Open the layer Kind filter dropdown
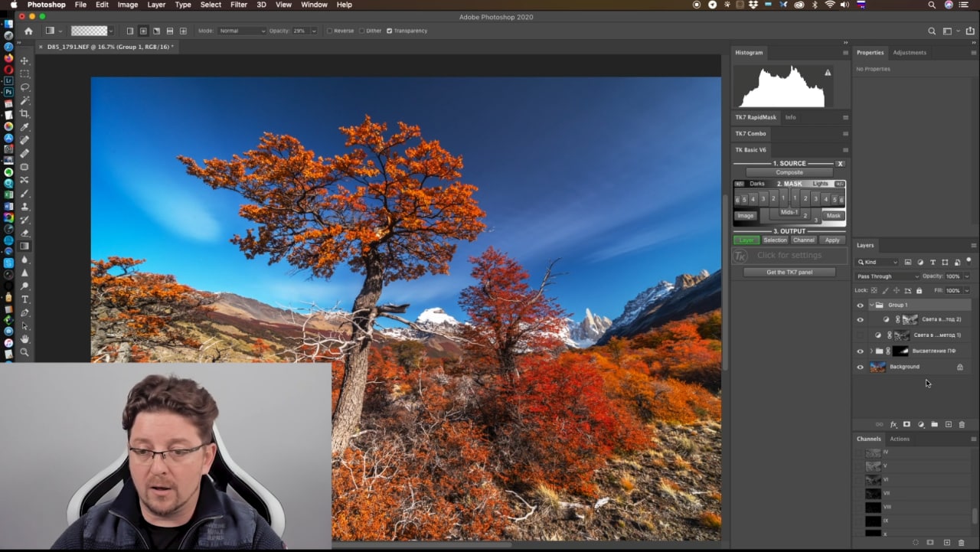This screenshot has width=980, height=552. [878, 263]
